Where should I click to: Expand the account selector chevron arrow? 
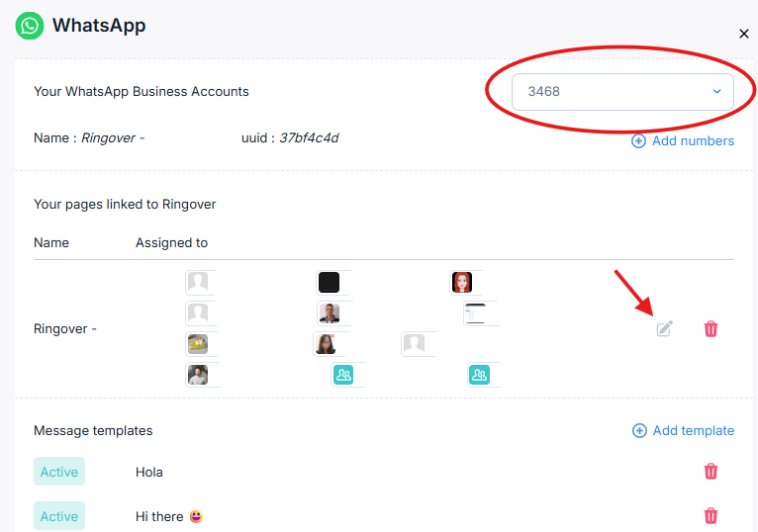tap(716, 91)
